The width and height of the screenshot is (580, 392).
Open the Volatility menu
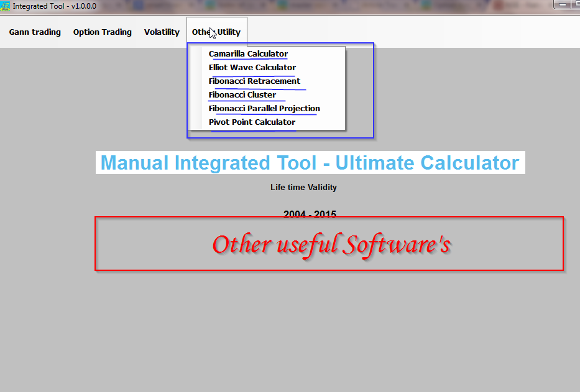click(x=162, y=32)
